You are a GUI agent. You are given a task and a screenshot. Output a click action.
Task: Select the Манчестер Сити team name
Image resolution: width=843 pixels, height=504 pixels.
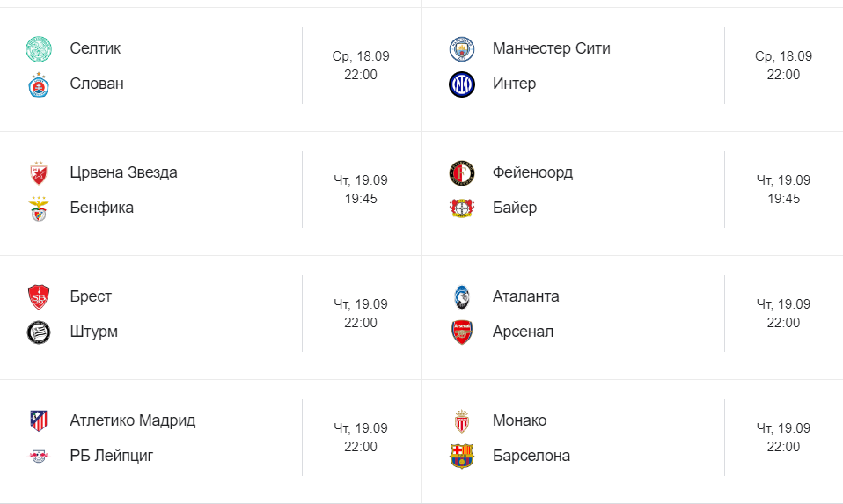click(551, 49)
